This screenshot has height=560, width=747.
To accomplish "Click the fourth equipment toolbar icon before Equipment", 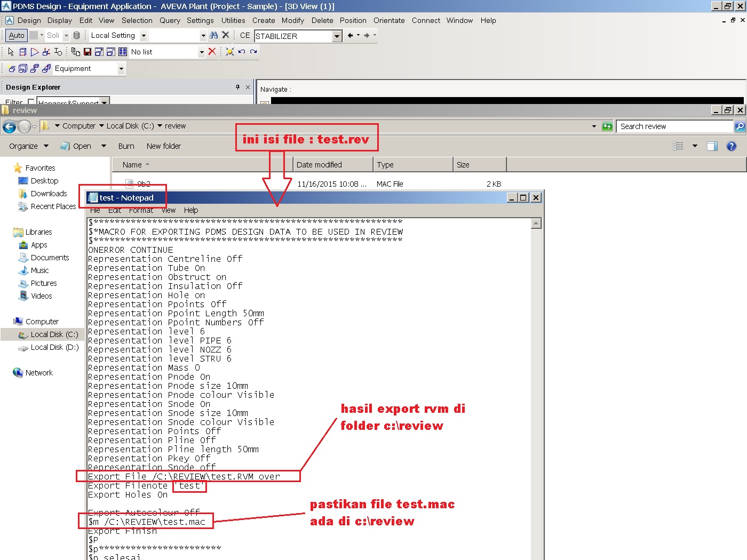I will tap(46, 68).
